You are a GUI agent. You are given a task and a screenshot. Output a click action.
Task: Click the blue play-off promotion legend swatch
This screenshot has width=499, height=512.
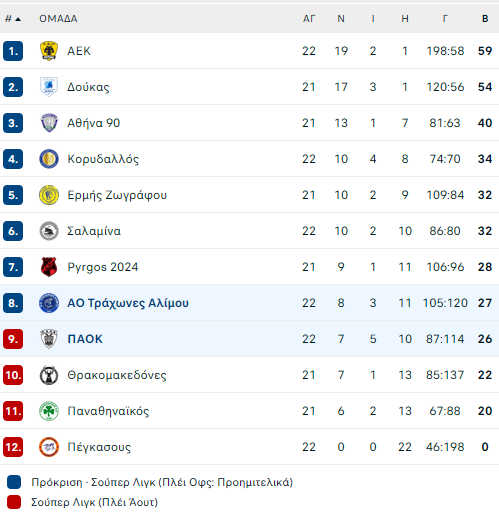tap(14, 482)
